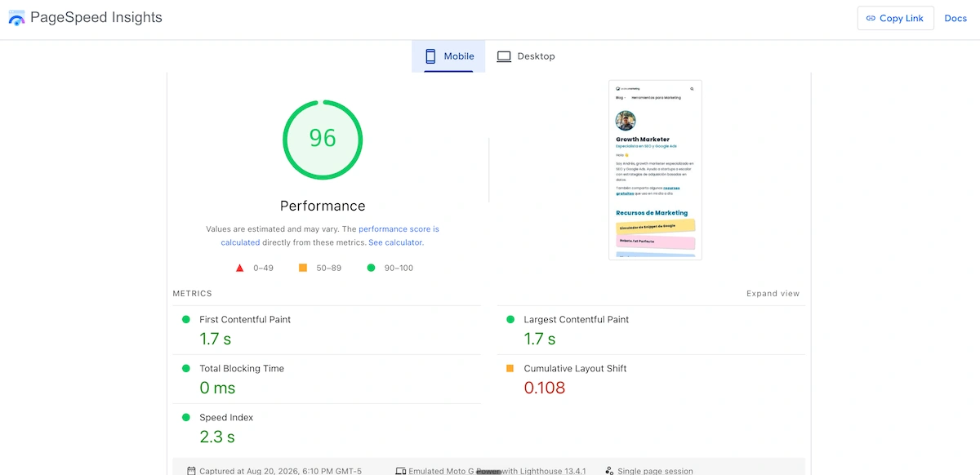The height and width of the screenshot is (475, 980).
Task: Click the link icon in Copy Link button
Action: pyautogui.click(x=871, y=18)
